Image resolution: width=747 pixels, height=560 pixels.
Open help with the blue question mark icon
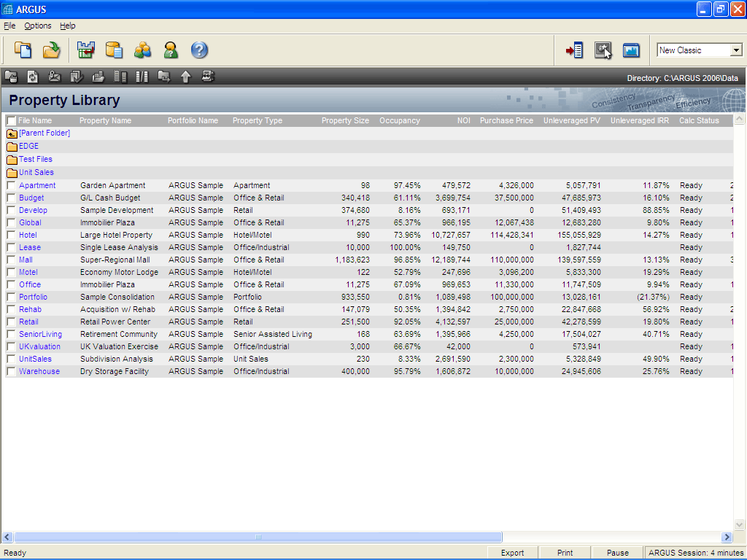tap(199, 50)
